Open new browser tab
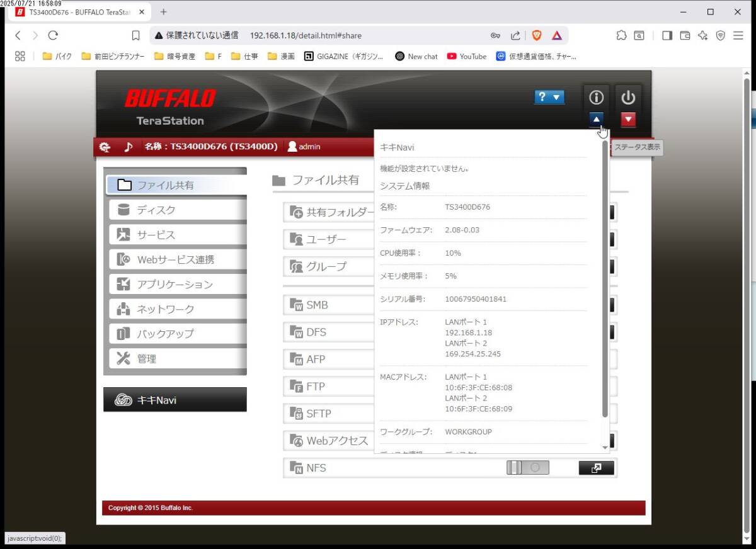This screenshot has width=756, height=549. (164, 12)
